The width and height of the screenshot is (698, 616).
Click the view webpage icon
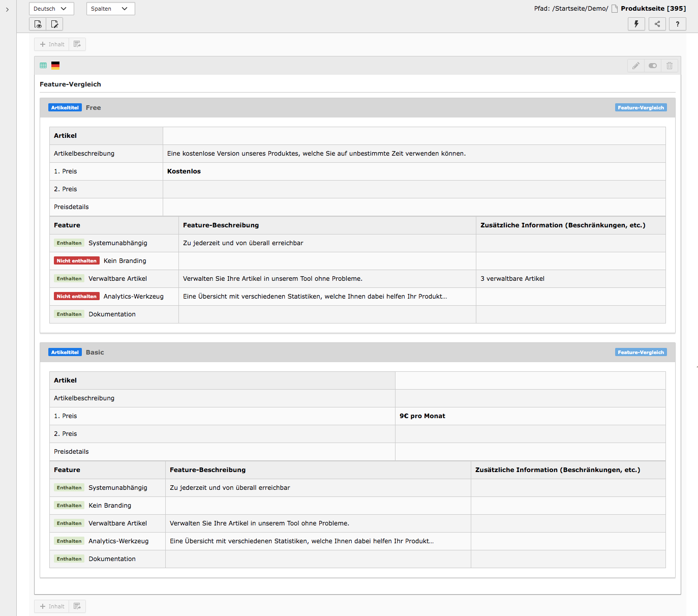click(x=38, y=24)
